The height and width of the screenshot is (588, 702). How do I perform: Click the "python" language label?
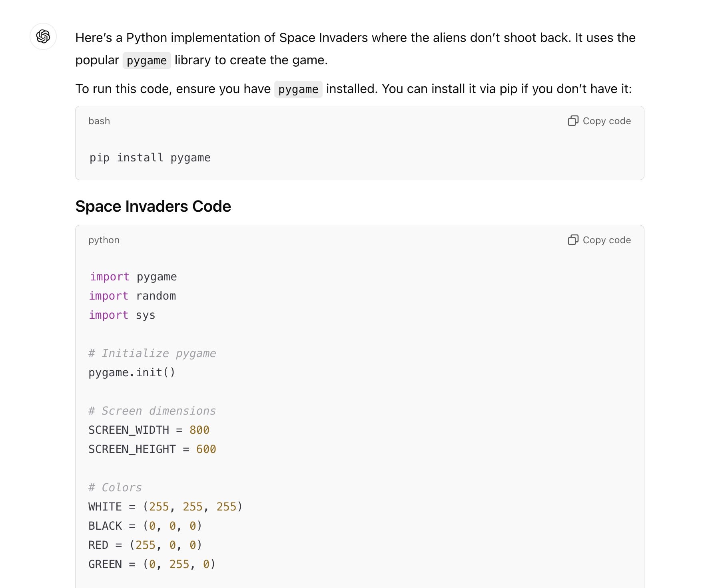coord(104,240)
